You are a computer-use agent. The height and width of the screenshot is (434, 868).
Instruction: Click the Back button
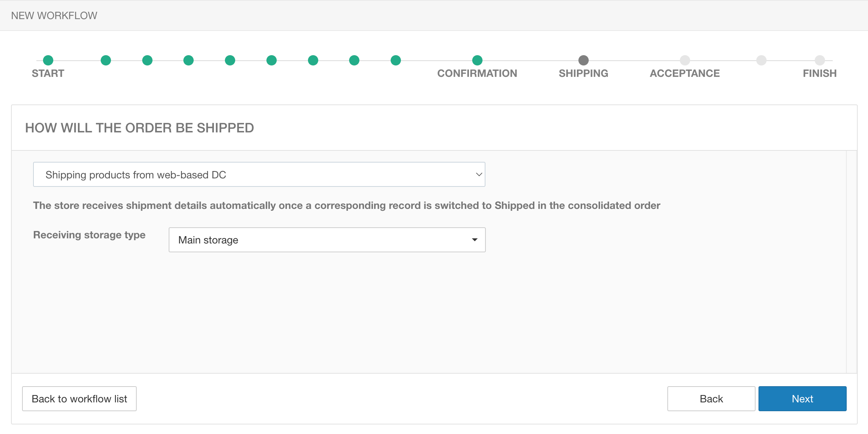coord(711,399)
